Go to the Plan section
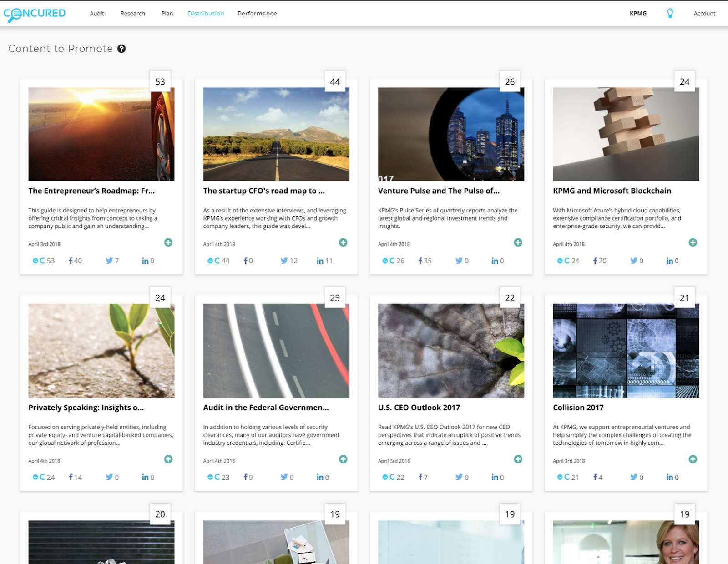 pos(167,14)
